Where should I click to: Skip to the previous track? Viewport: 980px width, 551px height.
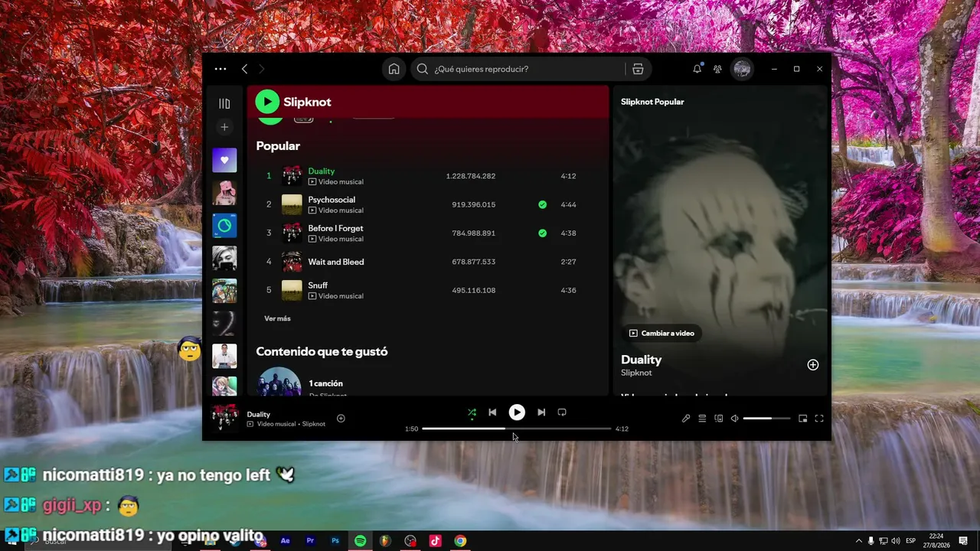point(492,412)
